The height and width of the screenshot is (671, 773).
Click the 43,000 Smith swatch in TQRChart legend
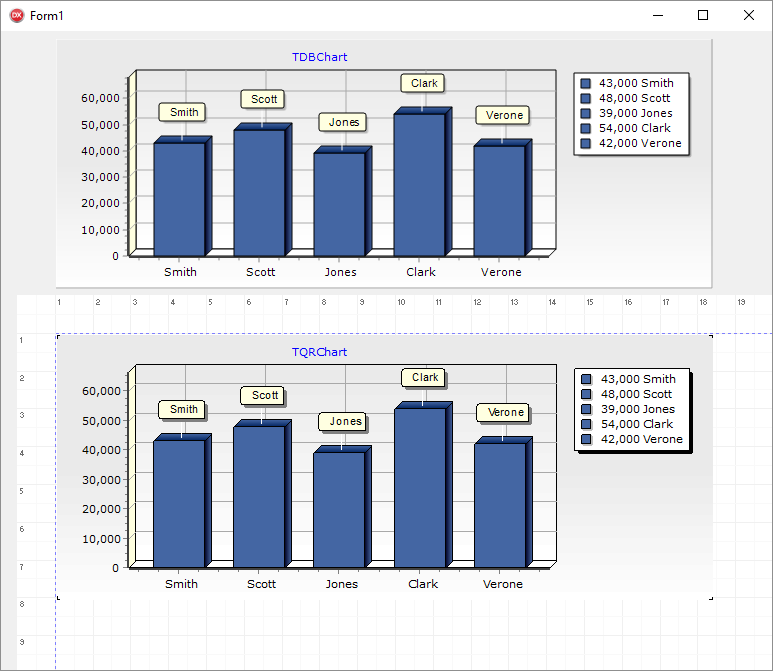[586, 379]
